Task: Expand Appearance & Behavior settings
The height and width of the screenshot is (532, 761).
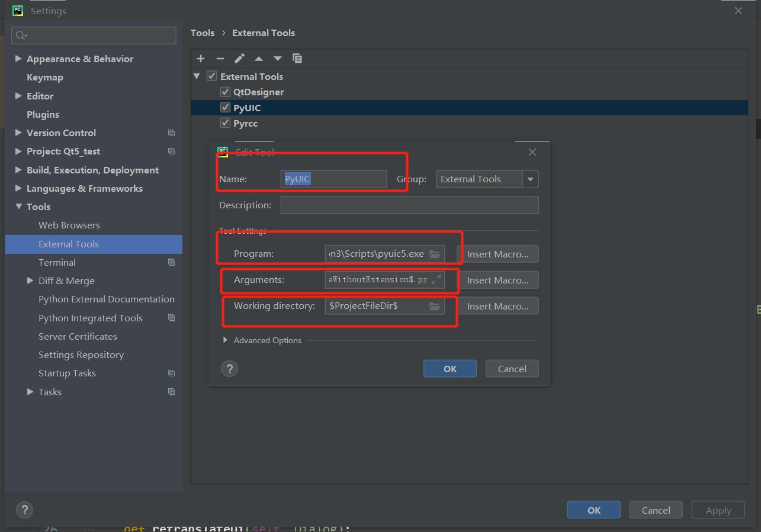Action: tap(18, 59)
